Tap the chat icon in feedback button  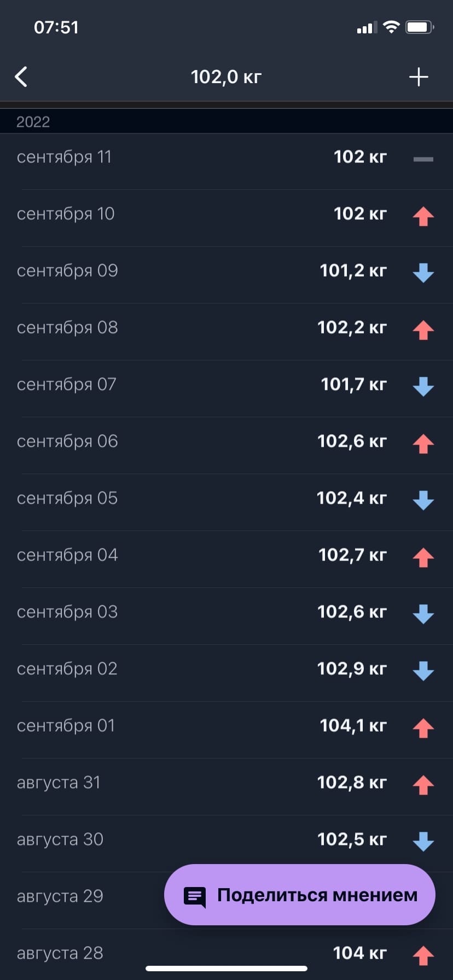(x=195, y=897)
